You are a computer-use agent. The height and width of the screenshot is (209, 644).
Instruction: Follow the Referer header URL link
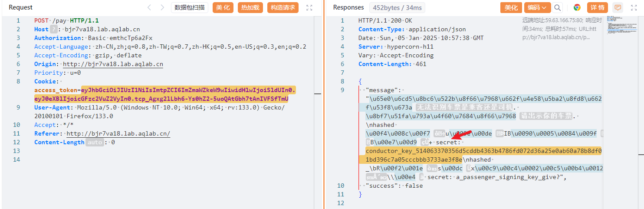(x=118, y=133)
